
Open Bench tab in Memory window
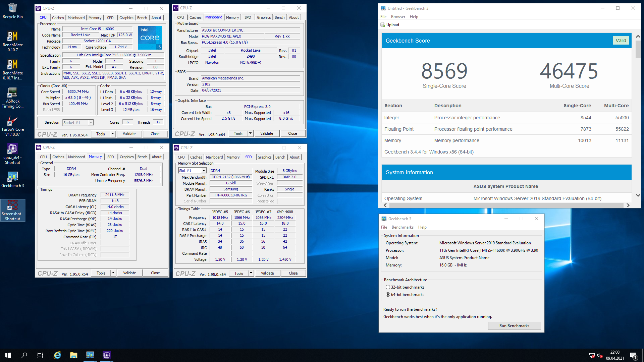(143, 157)
